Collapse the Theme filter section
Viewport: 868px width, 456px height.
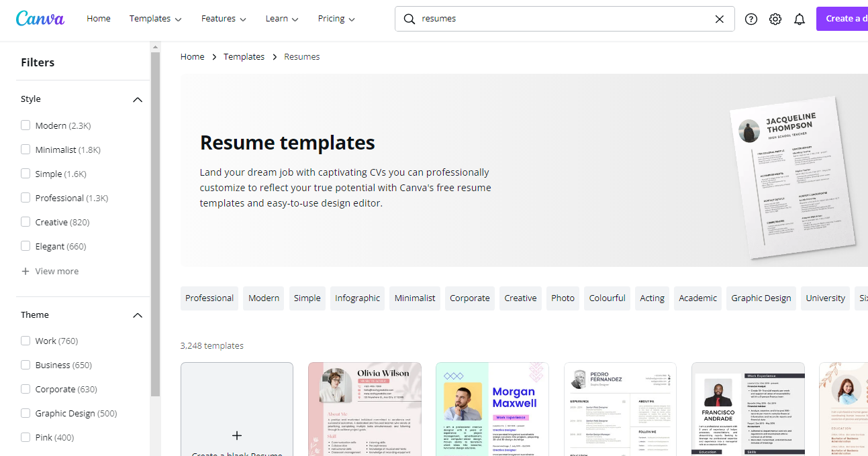click(138, 315)
